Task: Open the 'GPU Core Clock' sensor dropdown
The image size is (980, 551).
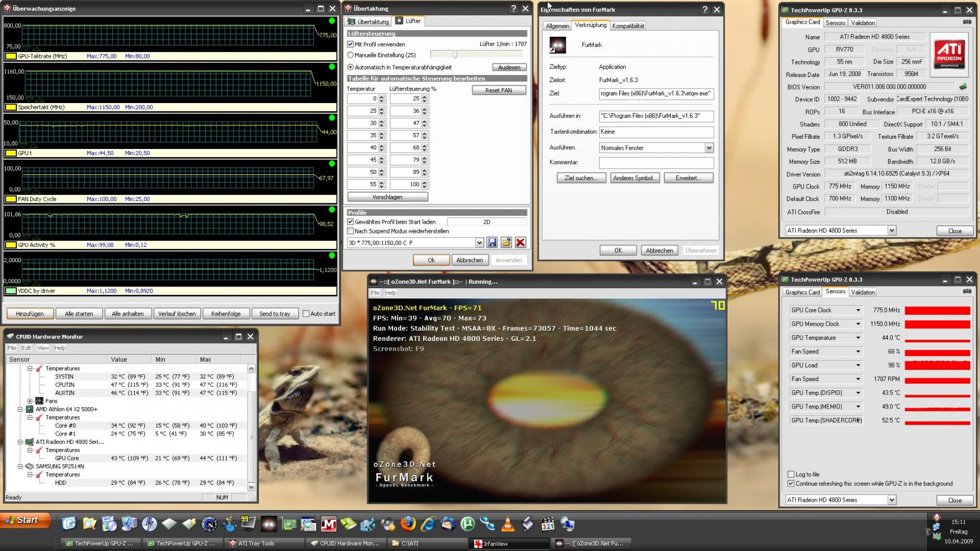Action: pyautogui.click(x=858, y=310)
